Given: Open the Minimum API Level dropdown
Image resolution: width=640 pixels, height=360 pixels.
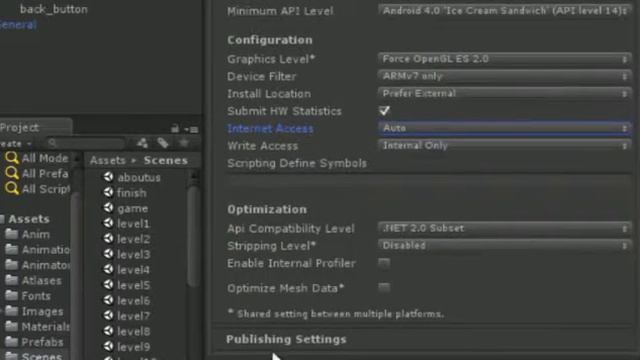Looking at the screenshot, I should pos(504,11).
